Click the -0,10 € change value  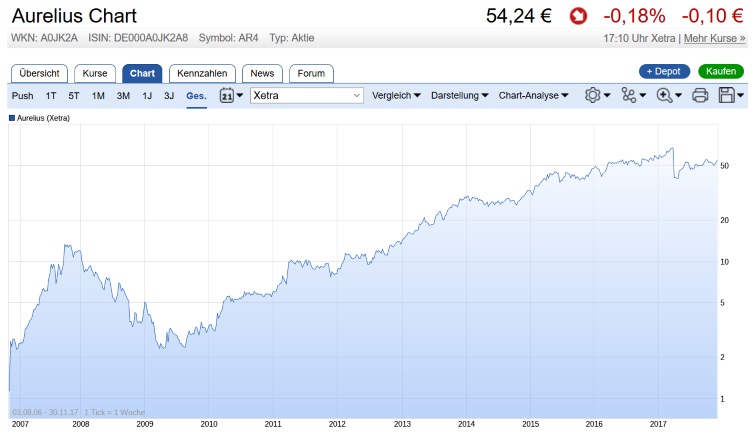pyautogui.click(x=713, y=16)
